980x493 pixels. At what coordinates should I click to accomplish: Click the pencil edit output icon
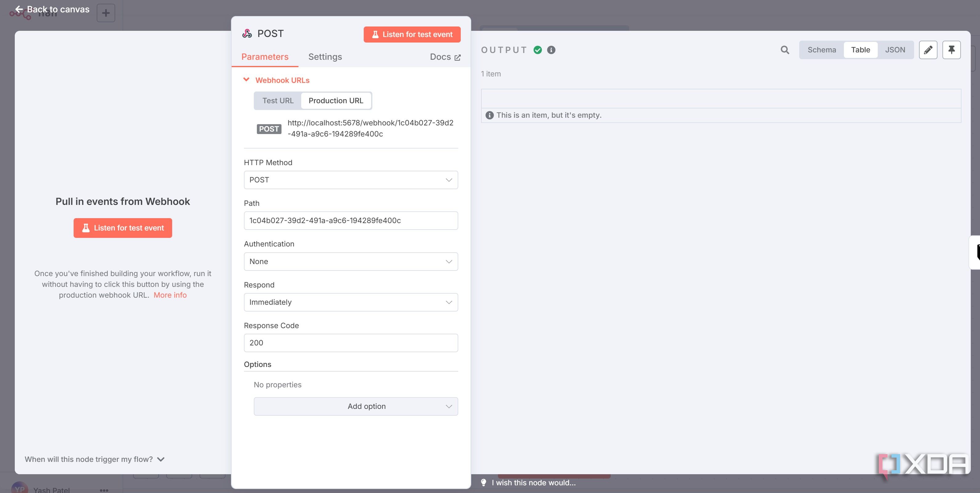coord(928,50)
